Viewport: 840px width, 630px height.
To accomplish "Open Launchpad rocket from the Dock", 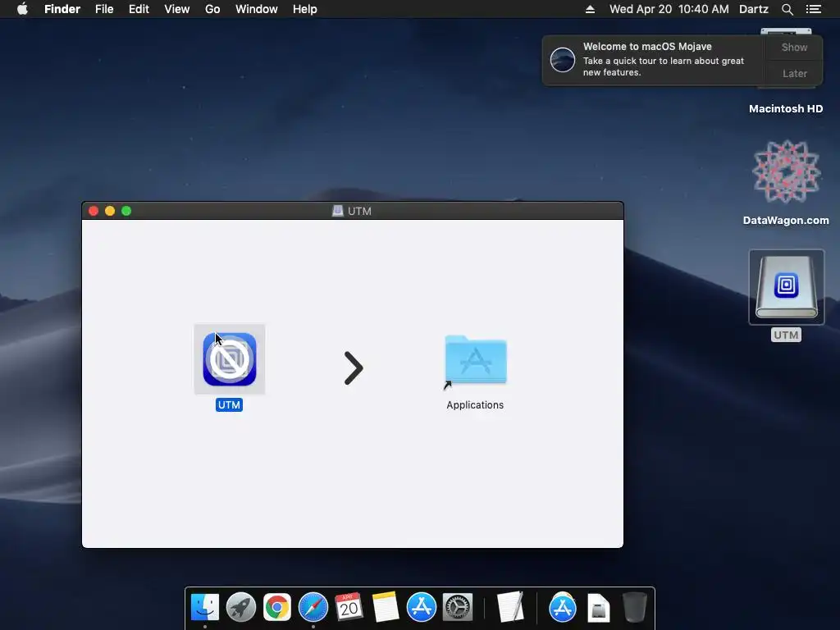I will 241,608.
